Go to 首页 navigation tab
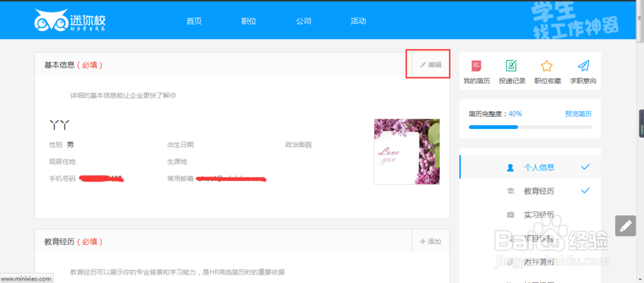The width and height of the screenshot is (644, 283). (194, 21)
